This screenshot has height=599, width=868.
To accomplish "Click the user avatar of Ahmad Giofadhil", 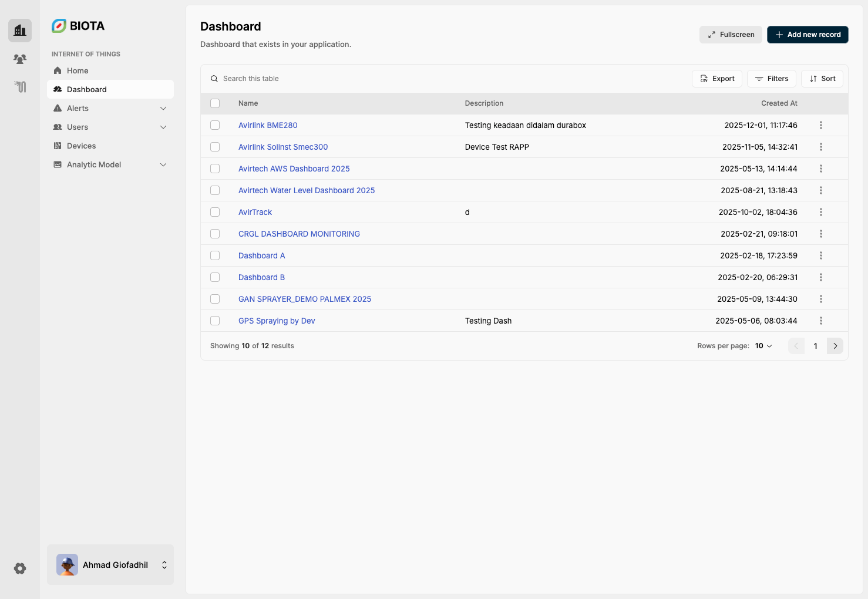I will point(67,565).
